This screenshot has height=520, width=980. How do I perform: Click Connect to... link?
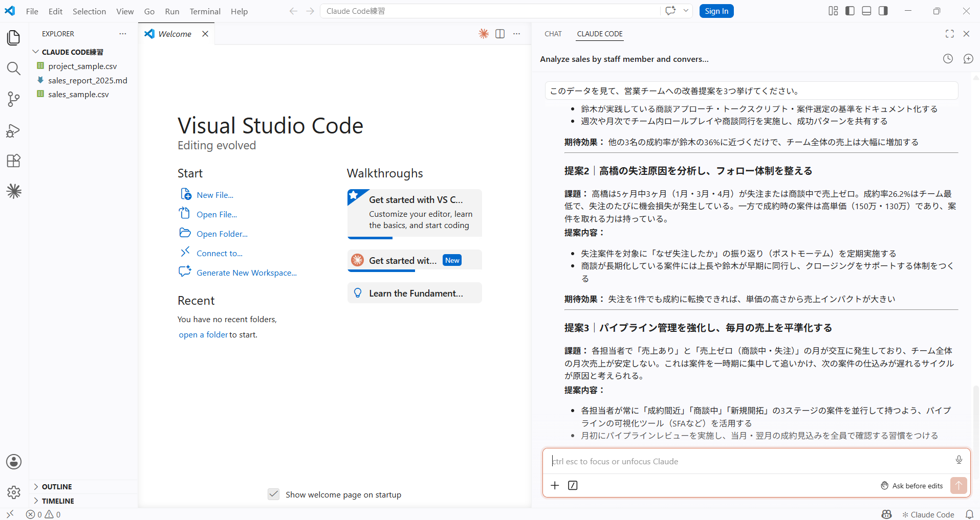(x=220, y=253)
